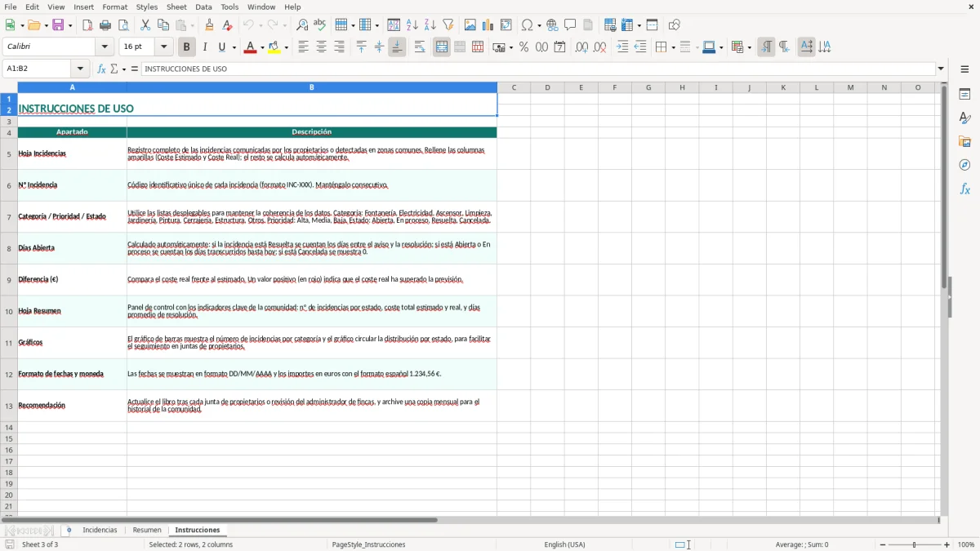
Task: Open Conditional Formatting dropdown arrow
Action: (749, 47)
